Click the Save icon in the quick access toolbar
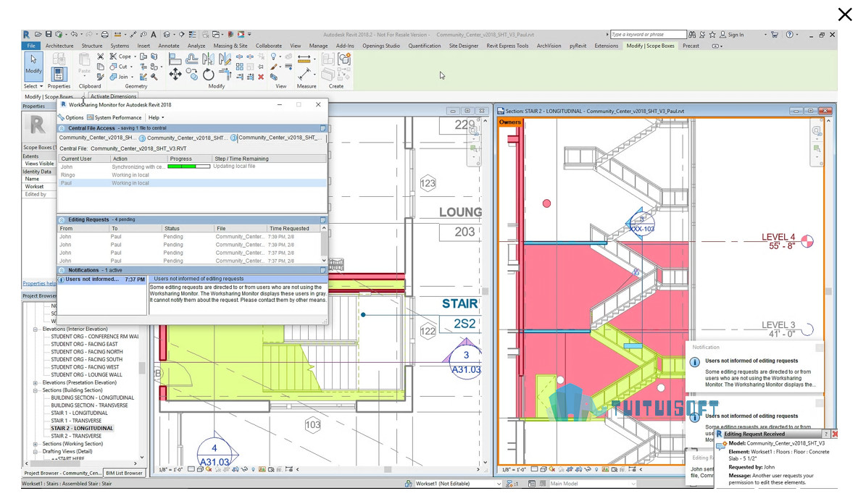This screenshot has height=504, width=858. pyautogui.click(x=49, y=35)
